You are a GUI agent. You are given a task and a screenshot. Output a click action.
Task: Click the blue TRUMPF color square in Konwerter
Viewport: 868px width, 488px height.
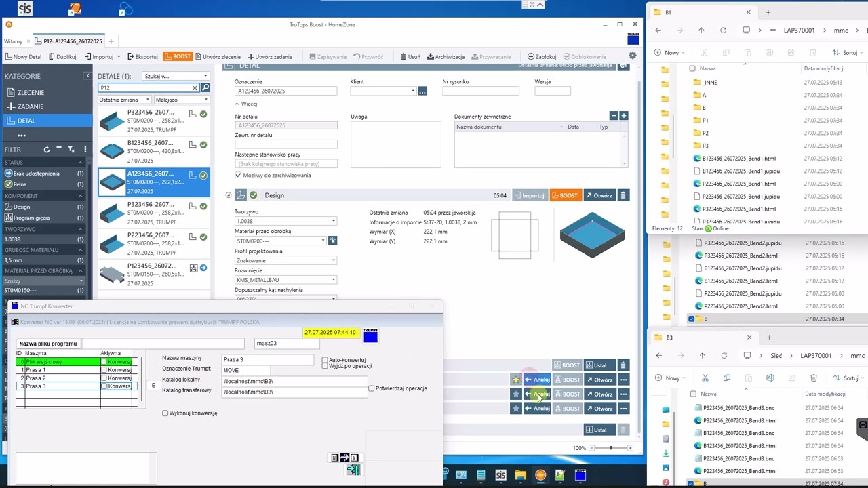click(370, 335)
